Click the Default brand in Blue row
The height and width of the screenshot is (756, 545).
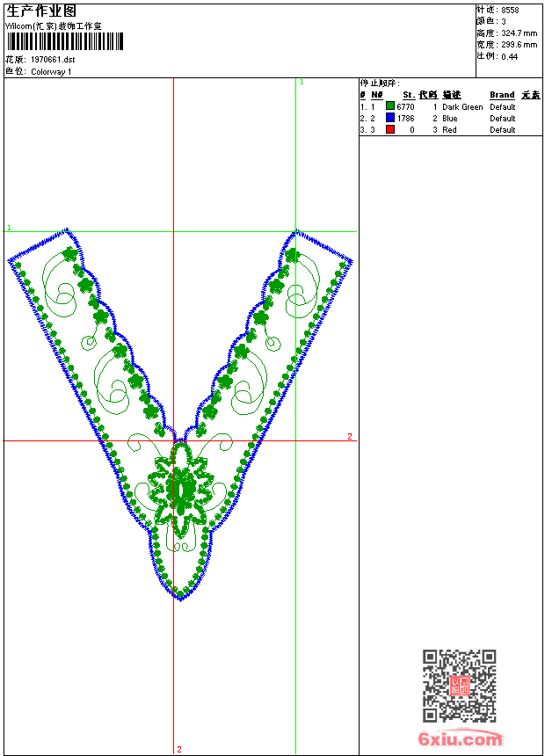(x=502, y=118)
